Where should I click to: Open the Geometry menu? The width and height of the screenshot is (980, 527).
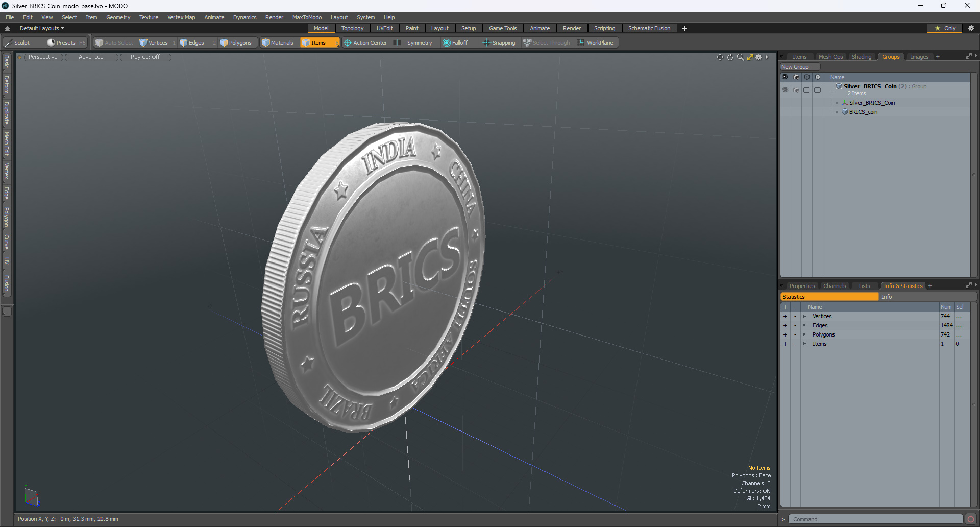[118, 17]
